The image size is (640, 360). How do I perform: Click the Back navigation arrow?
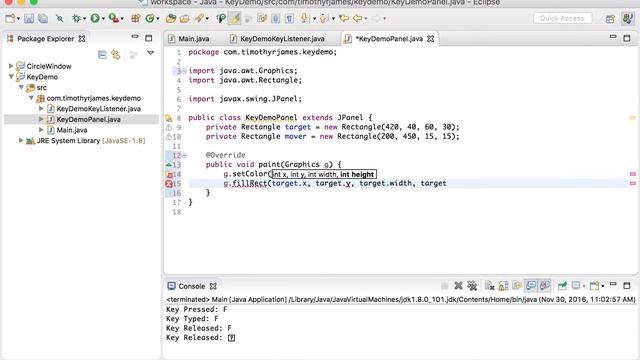coord(358,18)
